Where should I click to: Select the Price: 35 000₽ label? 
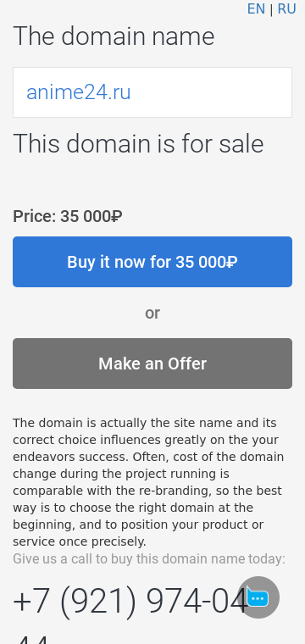point(67,216)
